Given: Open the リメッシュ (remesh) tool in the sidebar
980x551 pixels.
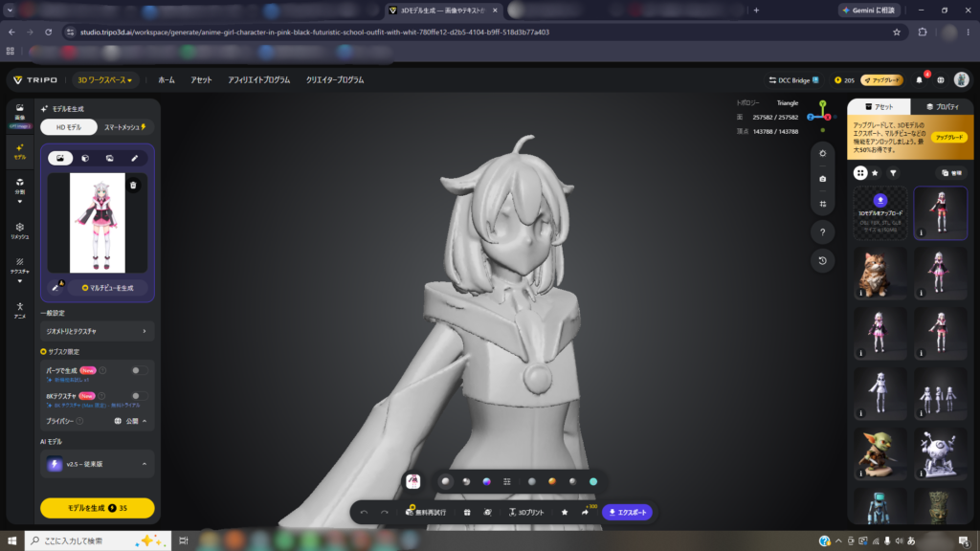Looking at the screenshot, I should [x=20, y=231].
